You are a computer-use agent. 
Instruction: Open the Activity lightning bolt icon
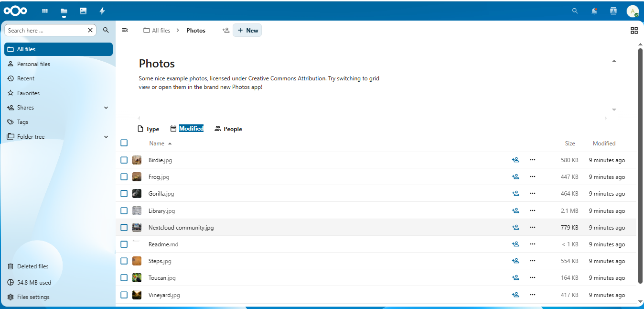coord(102,11)
